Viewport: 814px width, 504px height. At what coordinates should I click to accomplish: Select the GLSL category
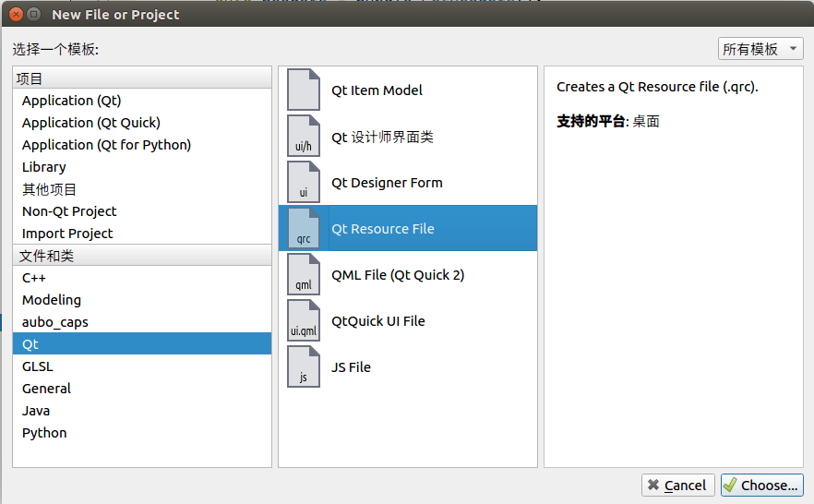(142, 366)
